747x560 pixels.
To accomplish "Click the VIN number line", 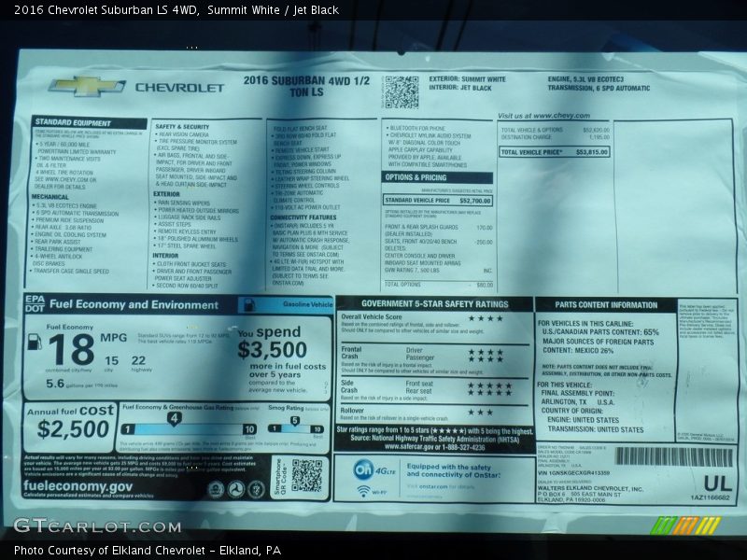I will tap(573, 473).
